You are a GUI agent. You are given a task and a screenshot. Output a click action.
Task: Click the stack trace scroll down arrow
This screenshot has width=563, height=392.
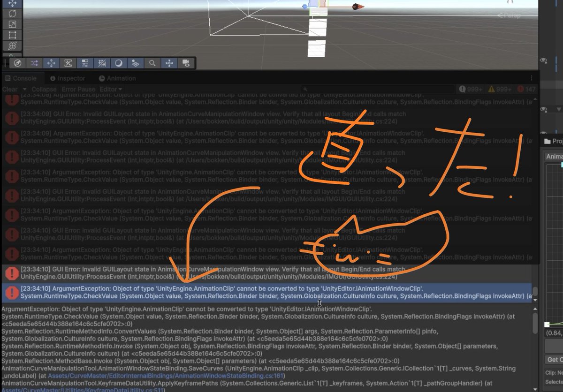(535, 388)
